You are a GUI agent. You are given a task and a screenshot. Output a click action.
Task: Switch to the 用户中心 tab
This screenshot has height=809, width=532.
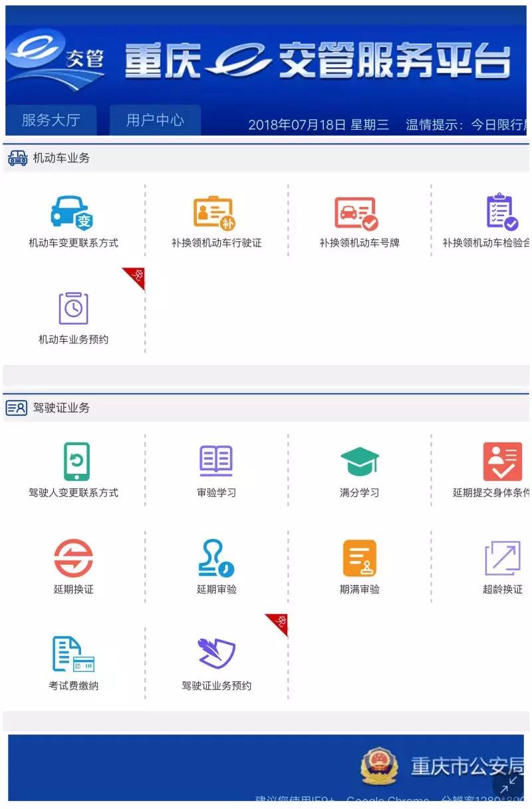click(155, 121)
